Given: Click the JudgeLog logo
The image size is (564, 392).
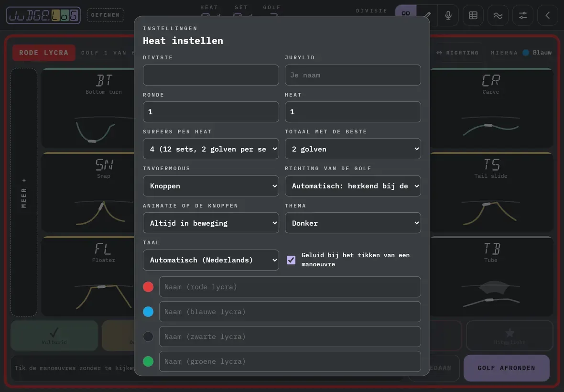Looking at the screenshot, I should coord(43,15).
